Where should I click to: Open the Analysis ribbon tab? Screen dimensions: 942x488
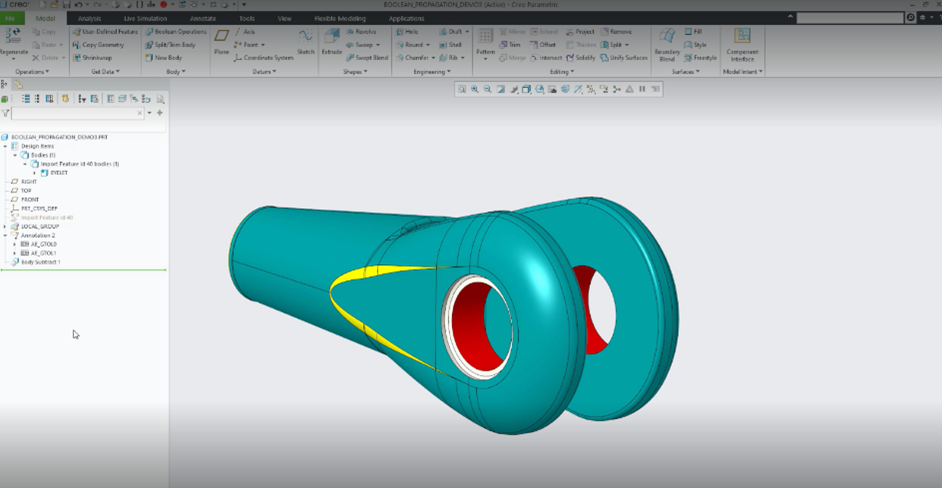(89, 18)
